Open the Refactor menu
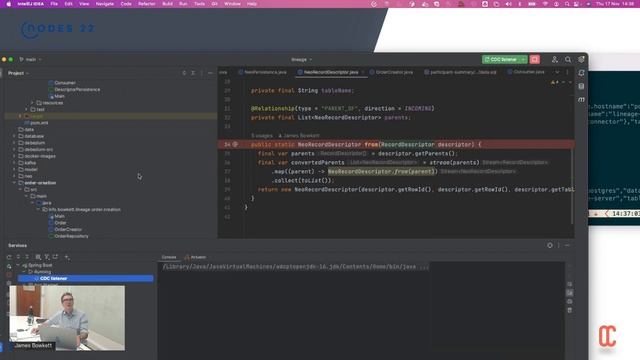Screen dimensions: 640x360 (147, 4)
